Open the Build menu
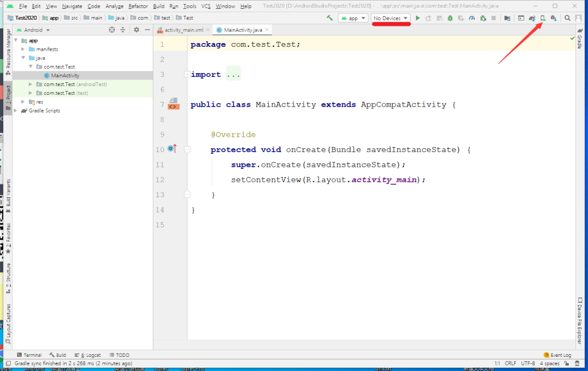Screen dimensions: 588x371 pyautogui.click(x=158, y=6)
